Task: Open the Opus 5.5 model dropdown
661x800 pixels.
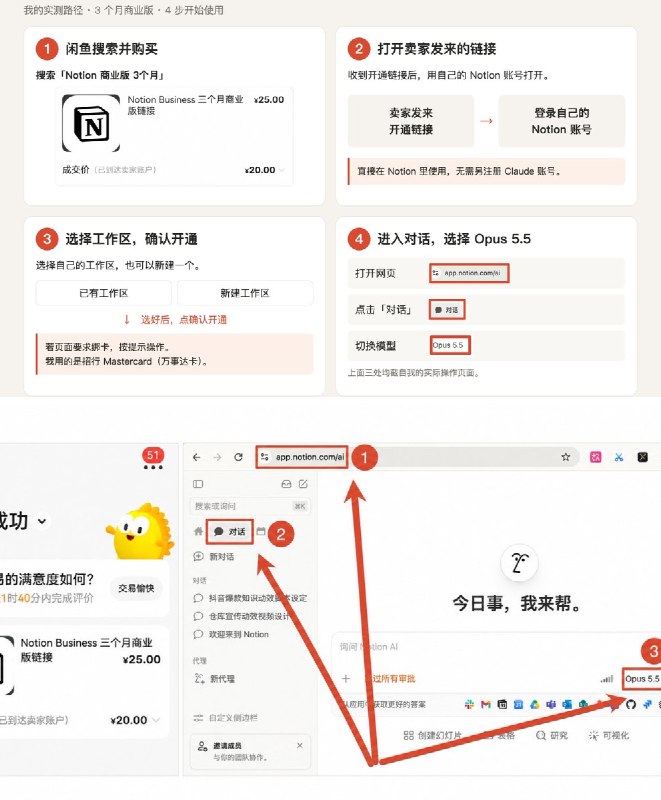Action: [x=642, y=679]
